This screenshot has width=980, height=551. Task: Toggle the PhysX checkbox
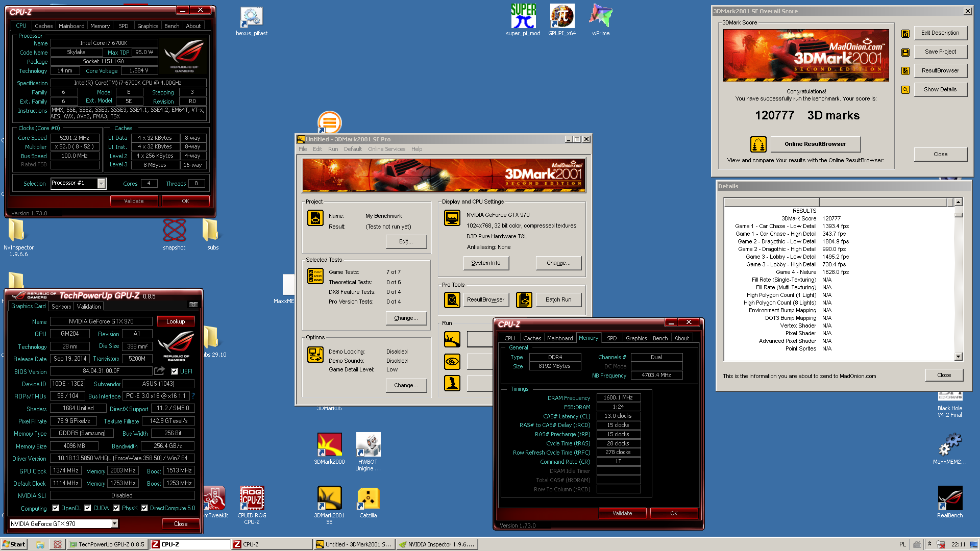[116, 508]
